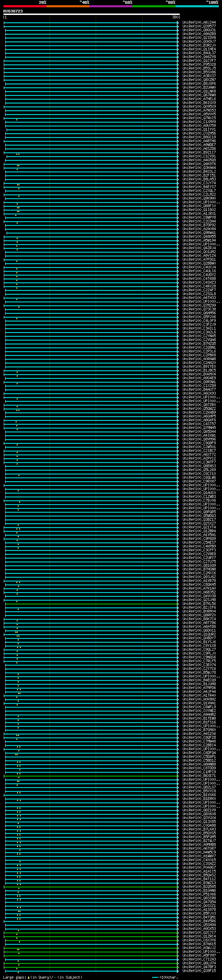Select label UniRef100_B5PJ03
222x980 pixels.
(199, 913)
